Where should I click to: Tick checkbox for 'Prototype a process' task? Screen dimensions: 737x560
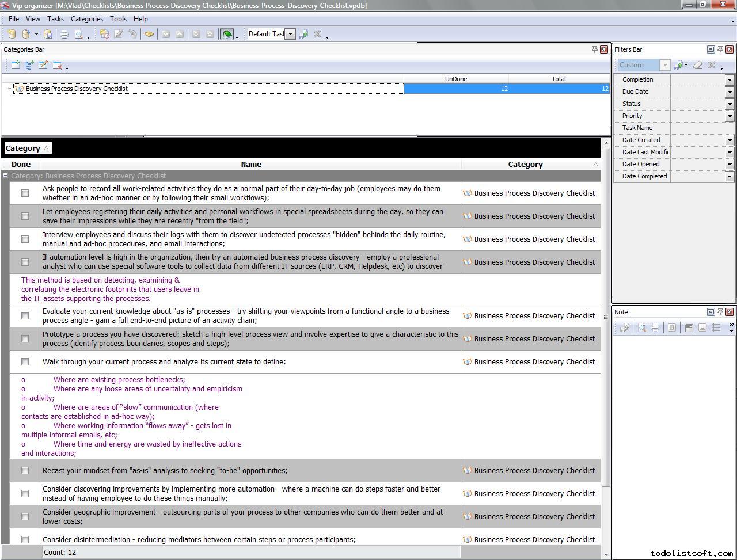(x=25, y=339)
